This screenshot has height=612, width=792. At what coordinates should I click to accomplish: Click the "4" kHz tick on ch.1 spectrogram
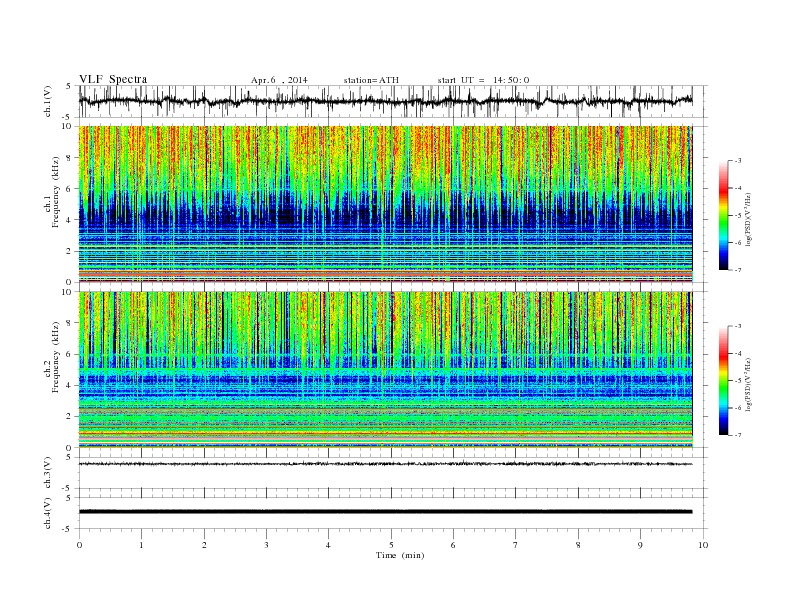[x=70, y=220]
